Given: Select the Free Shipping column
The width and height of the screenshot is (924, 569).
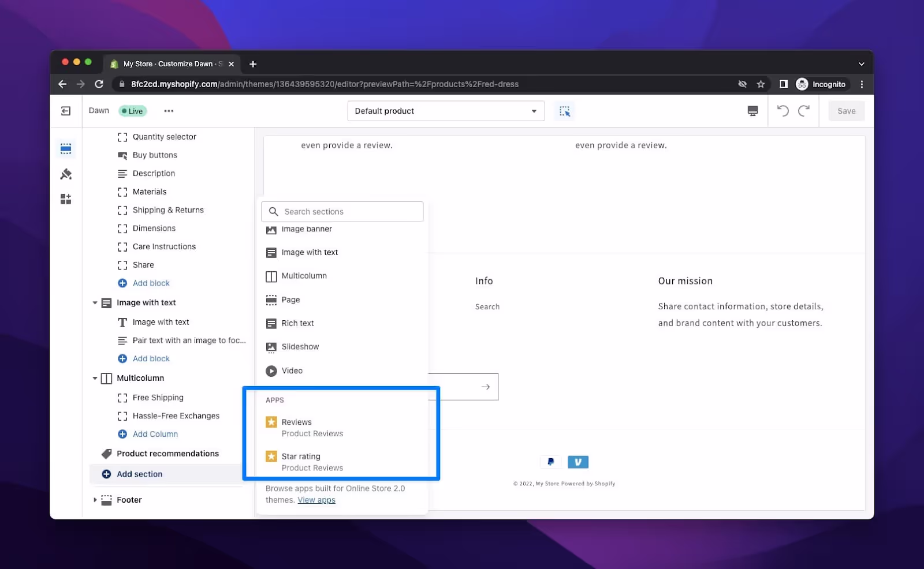Looking at the screenshot, I should pos(158,398).
